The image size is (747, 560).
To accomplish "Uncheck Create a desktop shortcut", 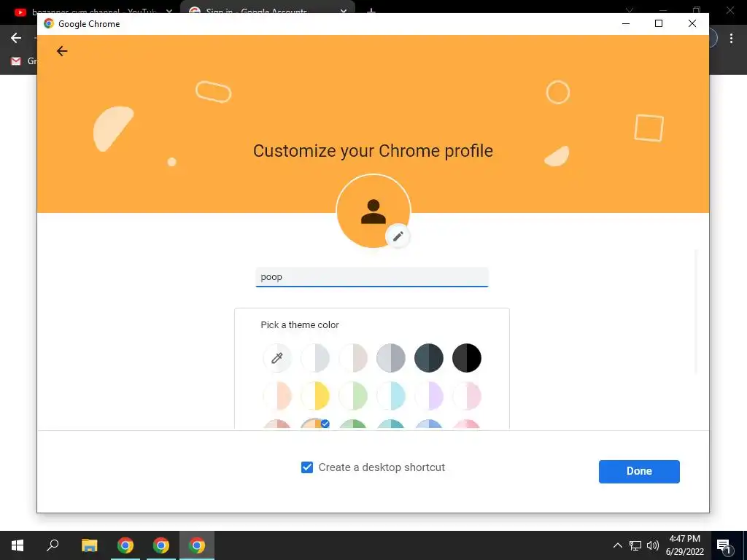I will click(x=307, y=467).
